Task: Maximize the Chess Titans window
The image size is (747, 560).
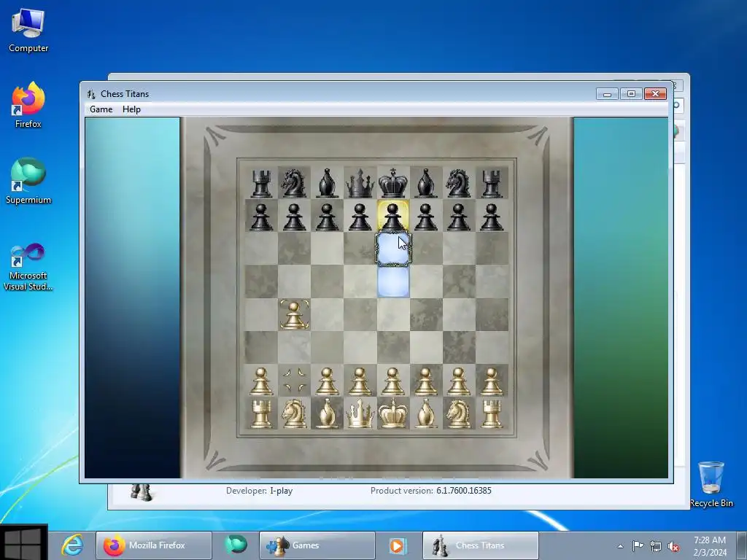Action: pos(631,94)
